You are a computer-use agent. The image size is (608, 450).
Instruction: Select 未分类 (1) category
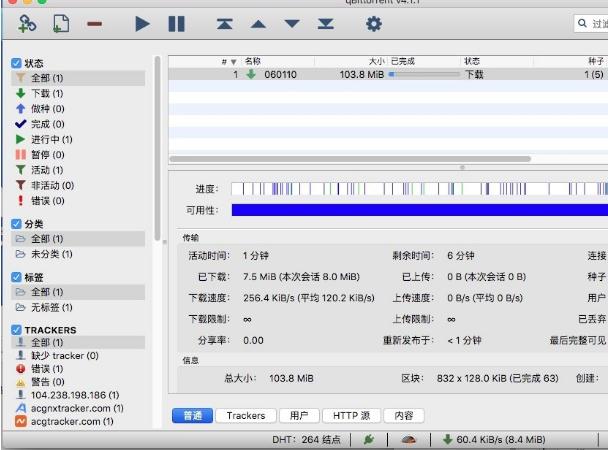78,254
